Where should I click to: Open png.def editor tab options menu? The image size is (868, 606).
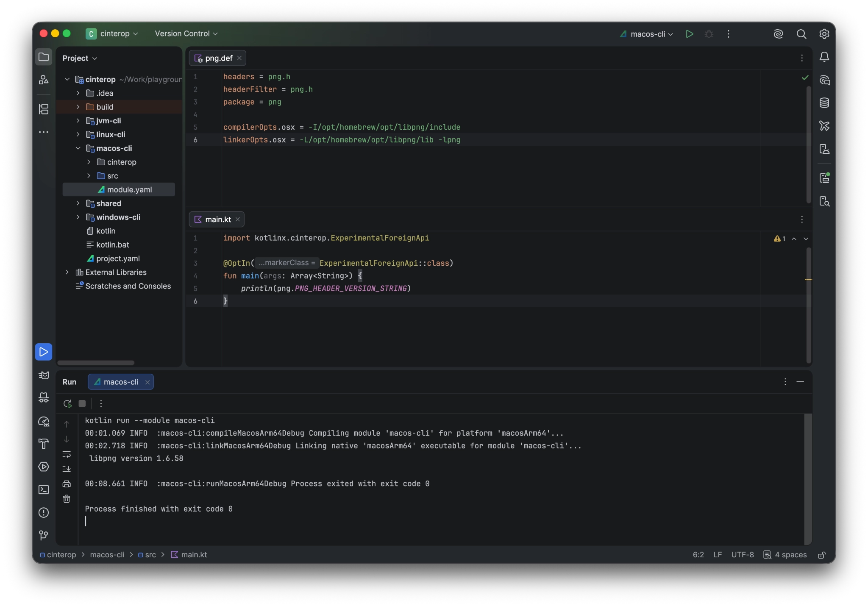click(802, 58)
